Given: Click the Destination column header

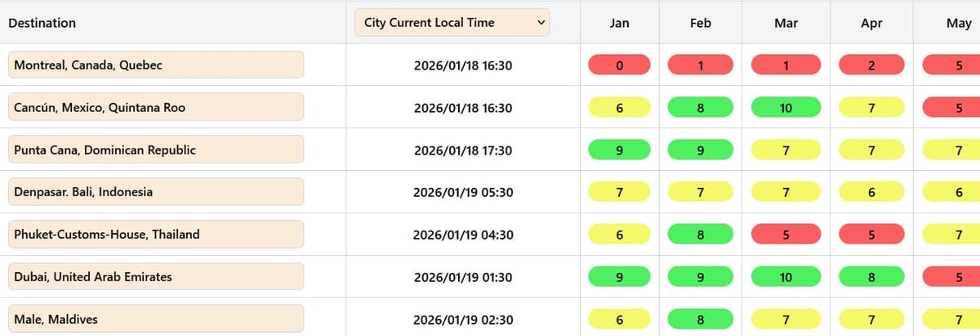Looking at the screenshot, I should [42, 23].
